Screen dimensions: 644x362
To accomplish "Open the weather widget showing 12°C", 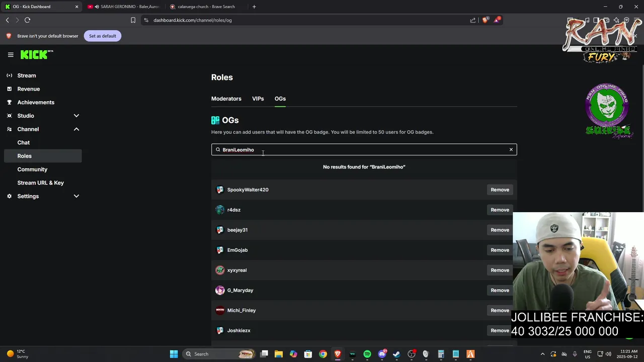I will [x=18, y=354].
